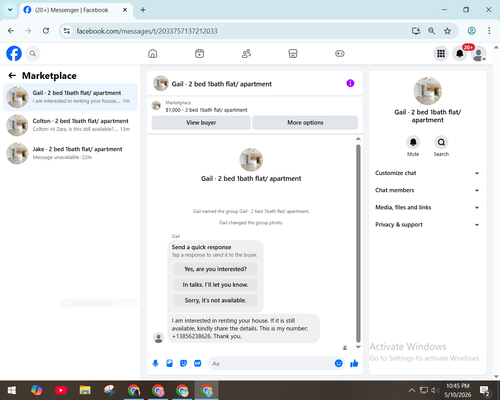Viewport: 500px width, 400px height.
Task: Choose a sticker icon in composer
Action: coord(183,363)
